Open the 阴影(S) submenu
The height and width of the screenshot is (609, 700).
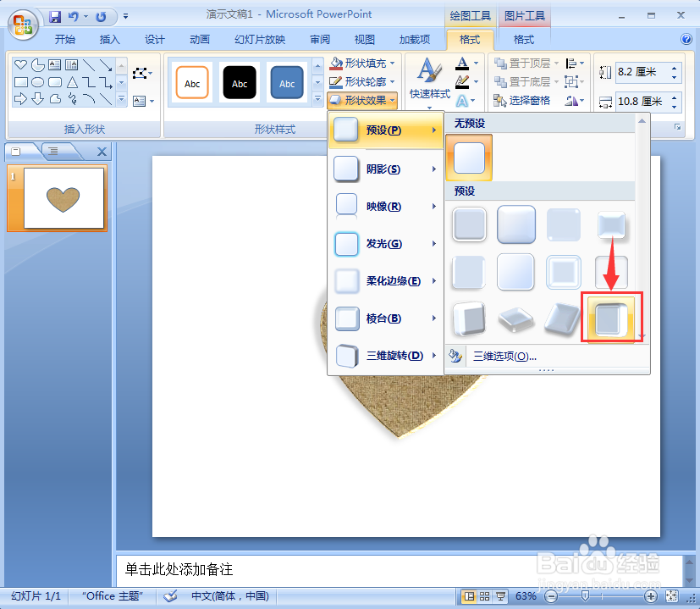pyautogui.click(x=386, y=169)
